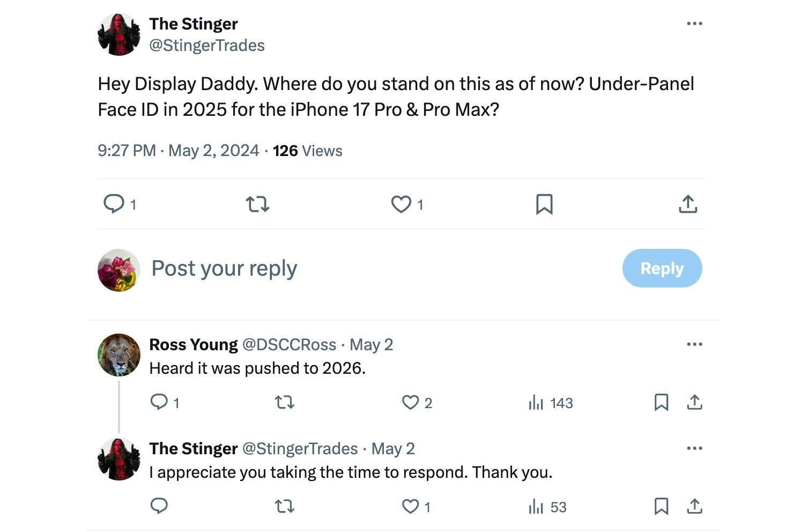
Task: Share Ross Young's reply
Action: click(694, 402)
